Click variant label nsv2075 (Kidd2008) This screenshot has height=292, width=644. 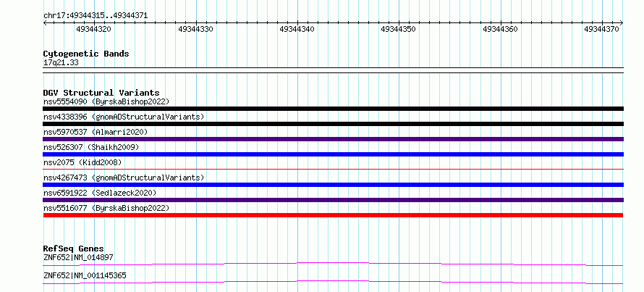[82, 162]
